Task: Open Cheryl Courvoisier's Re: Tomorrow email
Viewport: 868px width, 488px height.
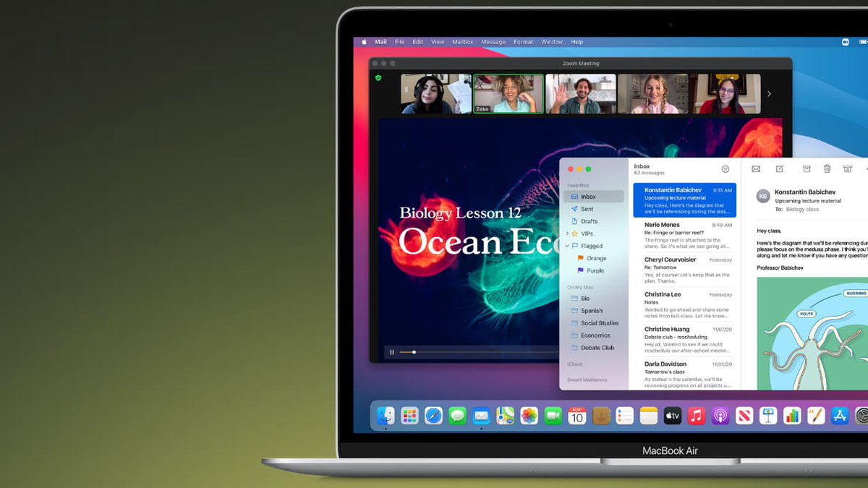Action: (685, 270)
